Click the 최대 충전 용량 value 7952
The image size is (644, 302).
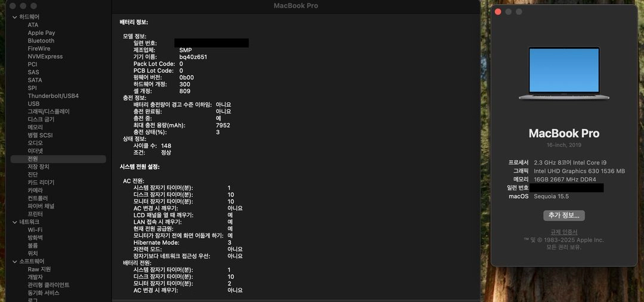pos(223,125)
